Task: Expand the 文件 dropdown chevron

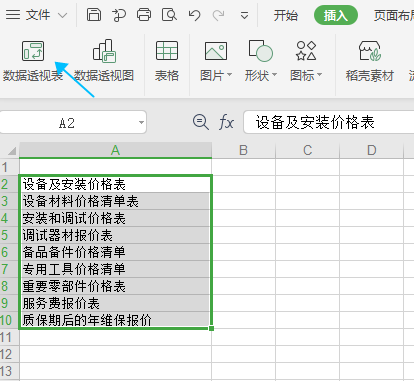Action: click(x=62, y=15)
